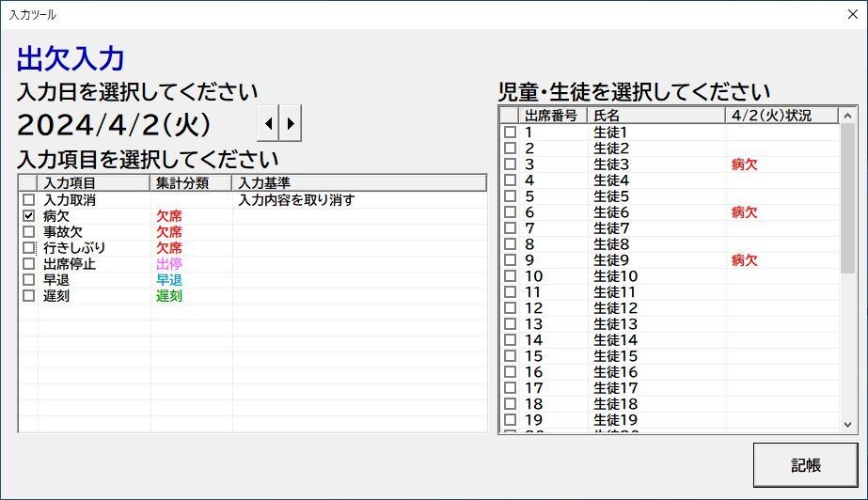
Task: Click the 記帳 button
Action: [805, 465]
